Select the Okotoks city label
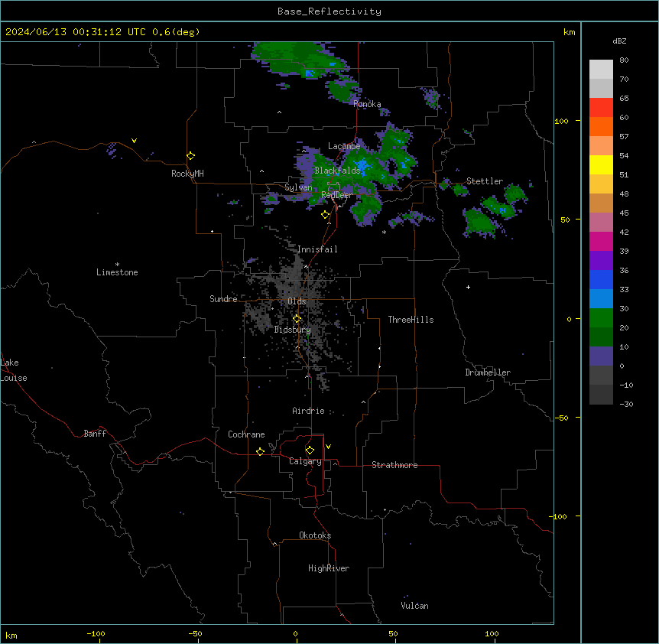This screenshot has height=644, width=659. pyautogui.click(x=315, y=535)
